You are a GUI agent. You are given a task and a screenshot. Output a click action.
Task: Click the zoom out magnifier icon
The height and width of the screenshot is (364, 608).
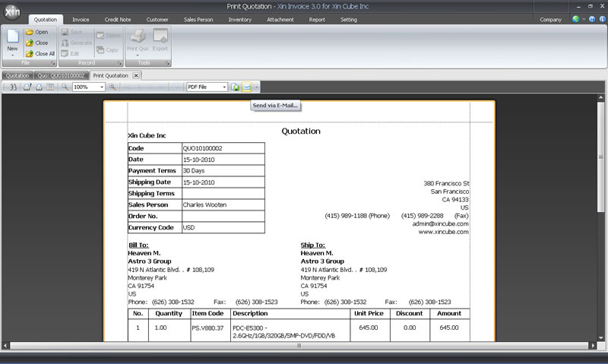65,87
